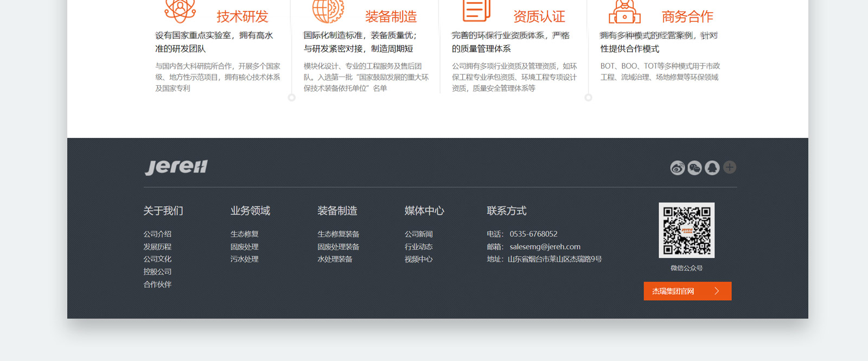Click the 资质认证 document icon
Image resolution: width=868 pixels, height=361 pixels.
click(476, 10)
